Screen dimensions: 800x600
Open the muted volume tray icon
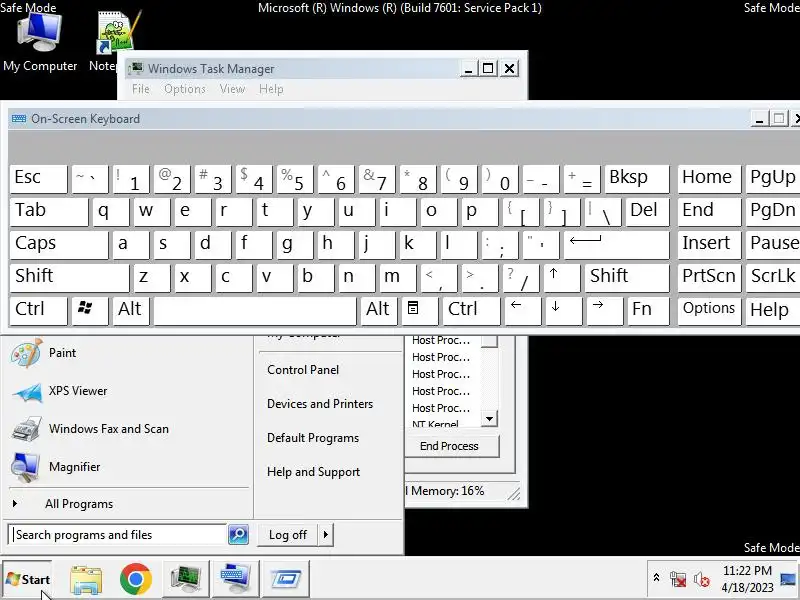[x=702, y=579]
